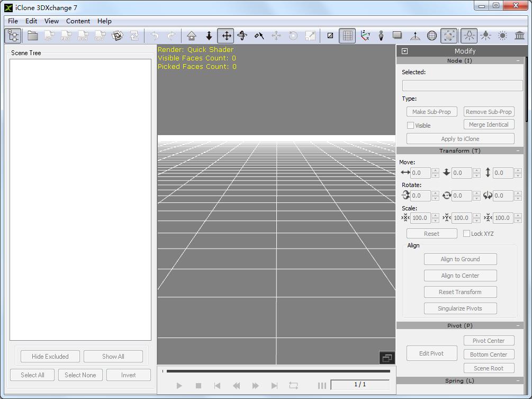The image size is (532, 399).
Task: Activate the Move (four-arrow) tool
Action: coord(226,36)
